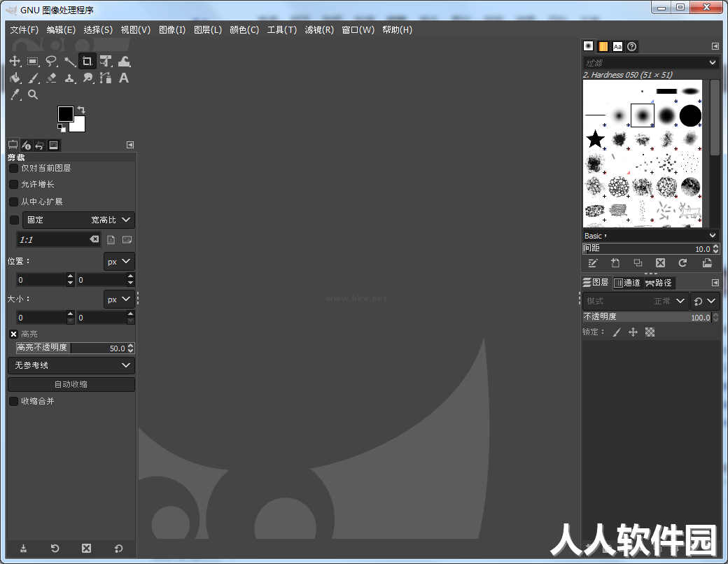Switch to the 通道 tab
The width and height of the screenshot is (728, 564).
628,283
